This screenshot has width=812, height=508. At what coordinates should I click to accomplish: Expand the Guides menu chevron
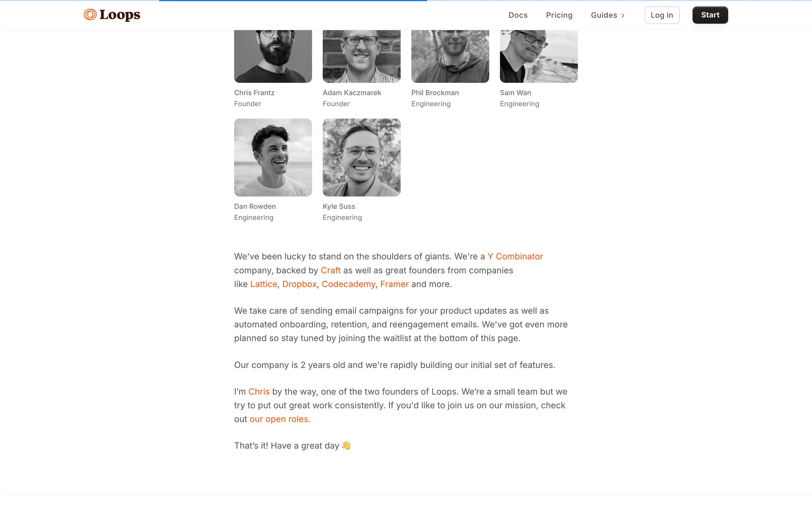pyautogui.click(x=623, y=16)
